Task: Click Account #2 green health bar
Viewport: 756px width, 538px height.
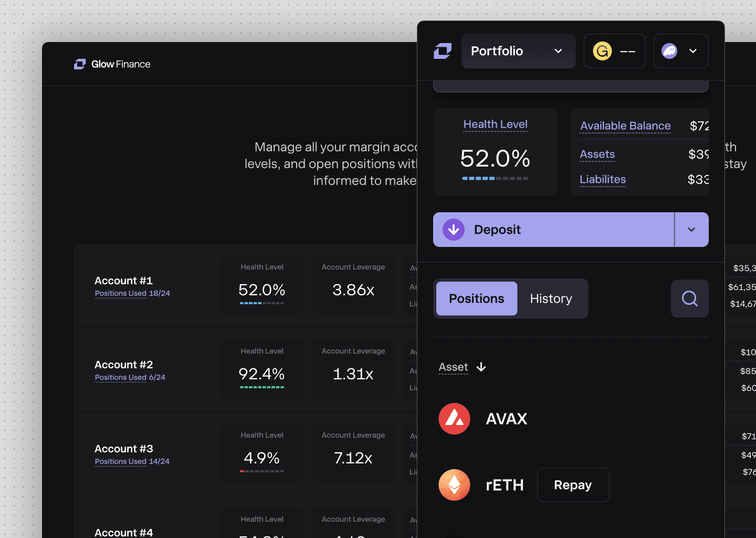Action: tap(262, 387)
